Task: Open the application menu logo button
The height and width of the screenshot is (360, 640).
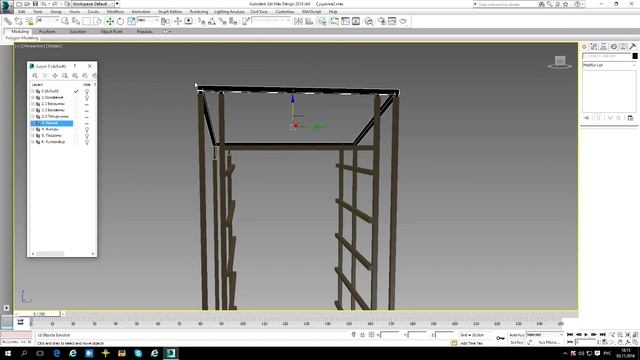Action: 7,6
